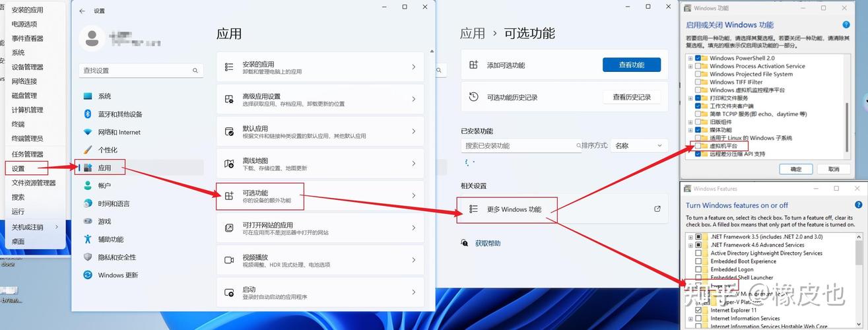The image size is (868, 330).
Task: Open 个性化 settings category
Action: (140, 150)
